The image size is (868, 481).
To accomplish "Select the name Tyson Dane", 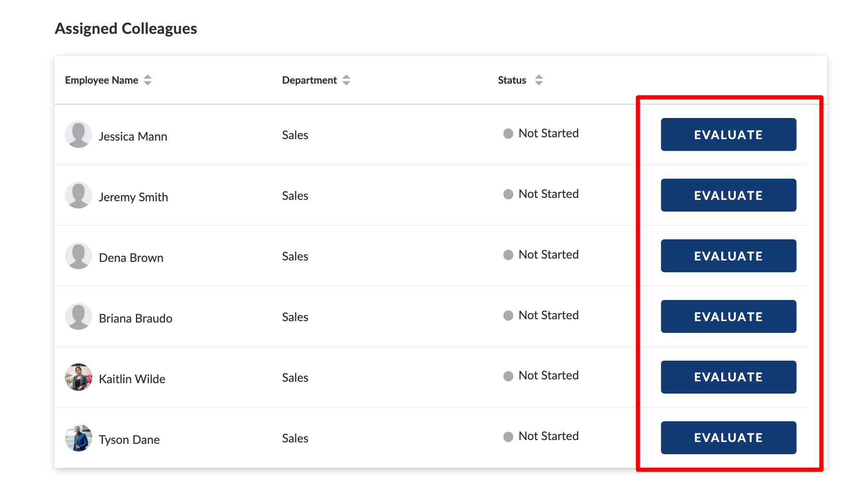I will [x=129, y=440].
